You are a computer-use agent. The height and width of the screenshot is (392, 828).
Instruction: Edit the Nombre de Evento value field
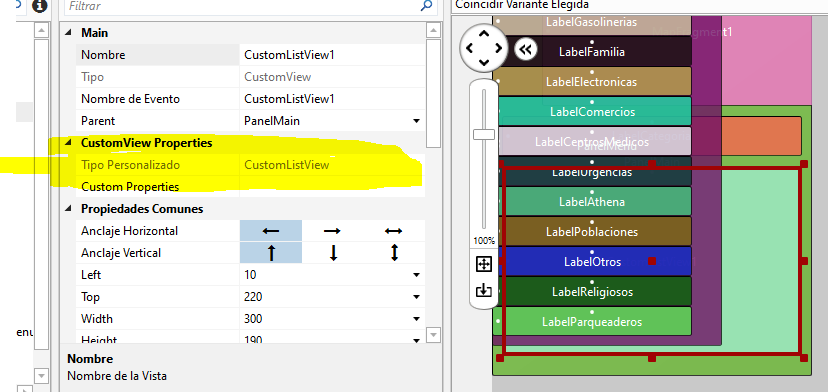[332, 99]
